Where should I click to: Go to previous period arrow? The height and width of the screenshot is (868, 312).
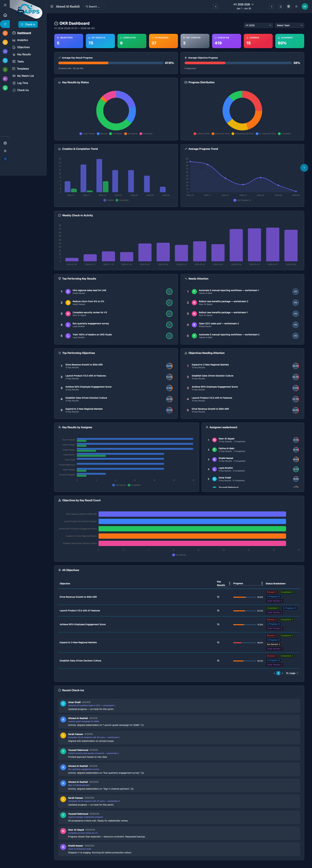pyautogui.click(x=216, y=6)
